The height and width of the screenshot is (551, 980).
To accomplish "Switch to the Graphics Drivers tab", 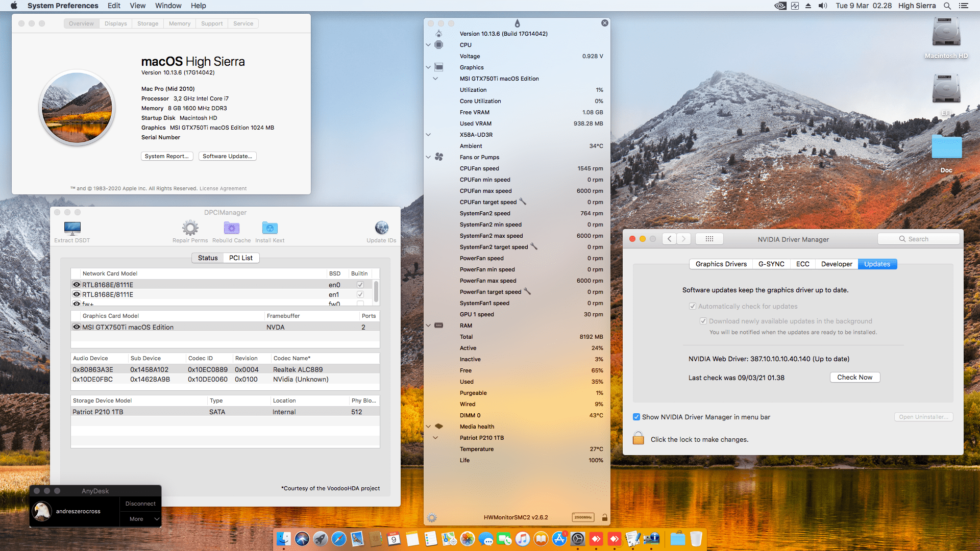I will point(721,264).
